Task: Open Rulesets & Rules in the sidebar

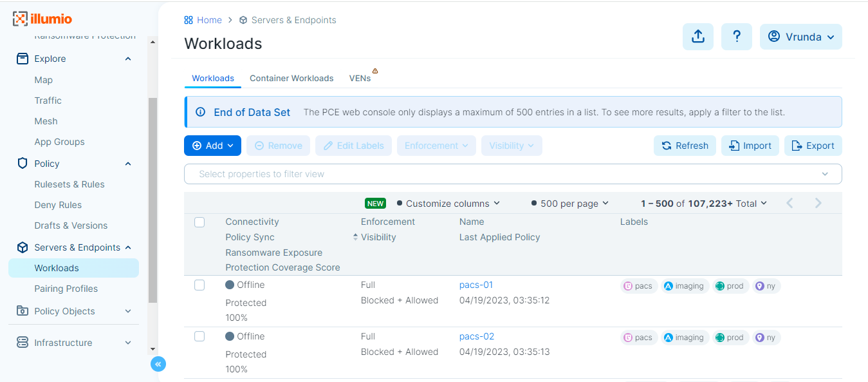Action: 69,184
